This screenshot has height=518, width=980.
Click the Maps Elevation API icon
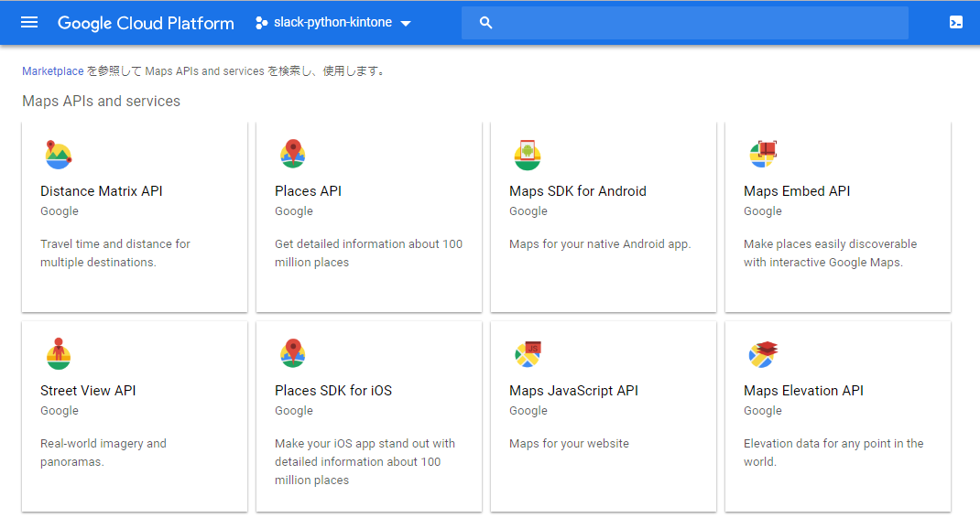click(x=763, y=354)
